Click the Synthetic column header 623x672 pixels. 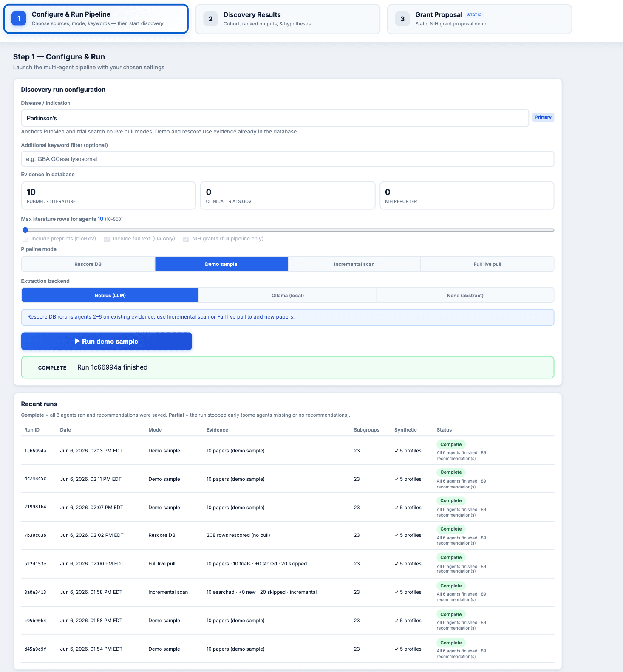(405, 430)
